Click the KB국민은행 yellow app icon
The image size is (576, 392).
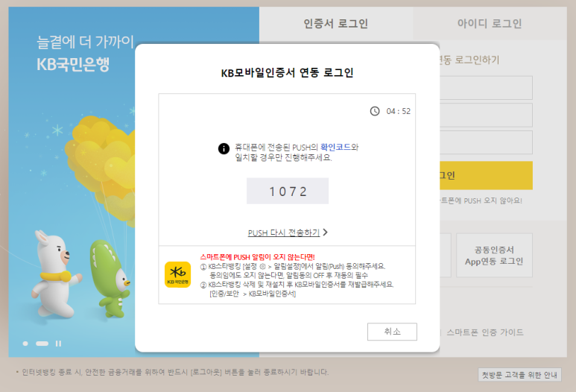coord(178,274)
